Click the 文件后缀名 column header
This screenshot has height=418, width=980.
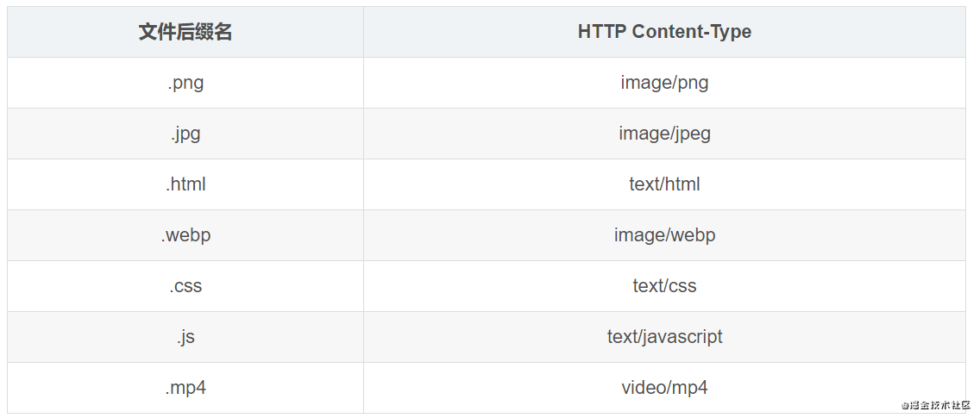(185, 32)
